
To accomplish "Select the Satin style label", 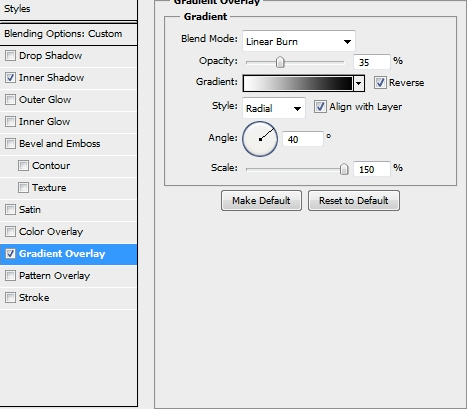I will click(x=30, y=210).
